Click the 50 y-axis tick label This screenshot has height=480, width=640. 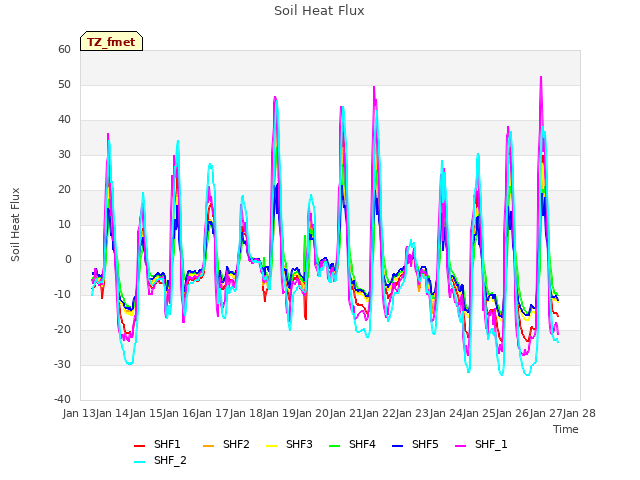pyautogui.click(x=64, y=84)
